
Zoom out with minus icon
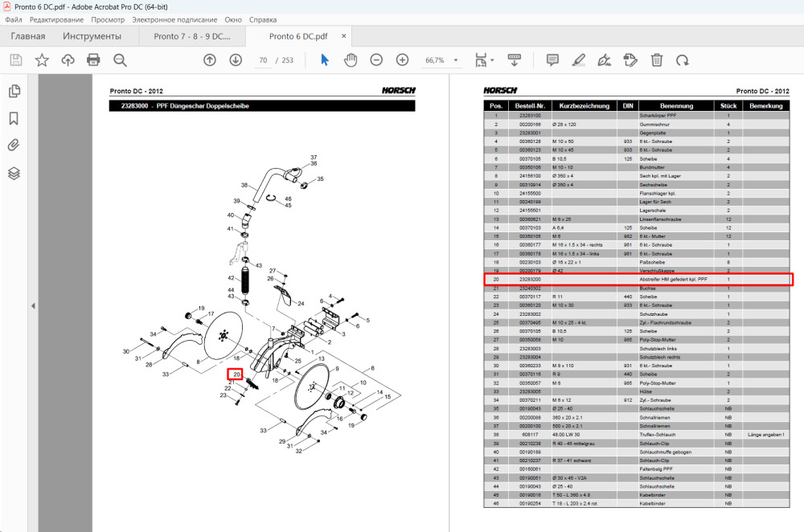tap(376, 60)
